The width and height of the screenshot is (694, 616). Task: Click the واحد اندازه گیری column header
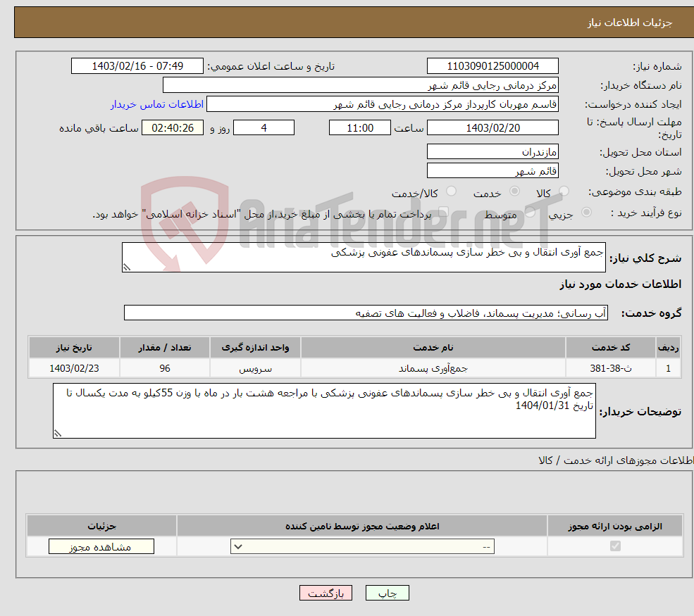tap(255, 348)
